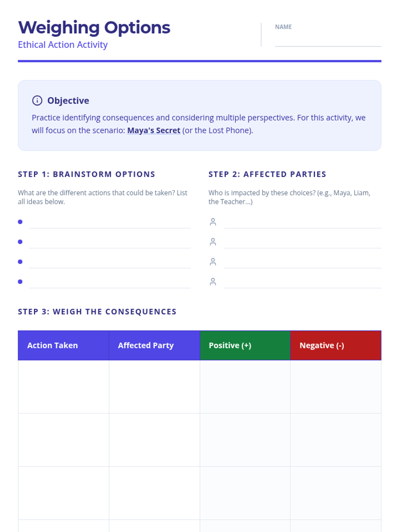Click first row cell under Action Taken
The height and width of the screenshot is (532, 399).
[x=64, y=387]
